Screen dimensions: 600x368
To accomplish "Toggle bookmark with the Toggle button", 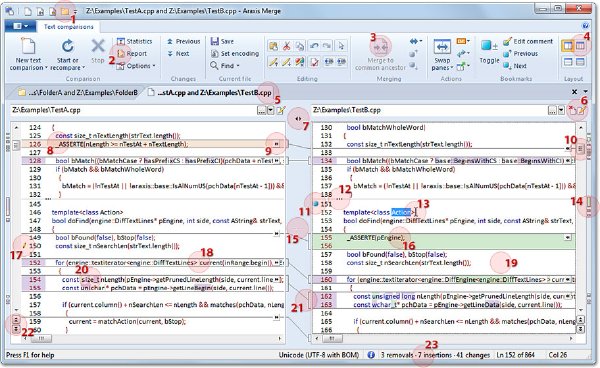I will [x=489, y=52].
